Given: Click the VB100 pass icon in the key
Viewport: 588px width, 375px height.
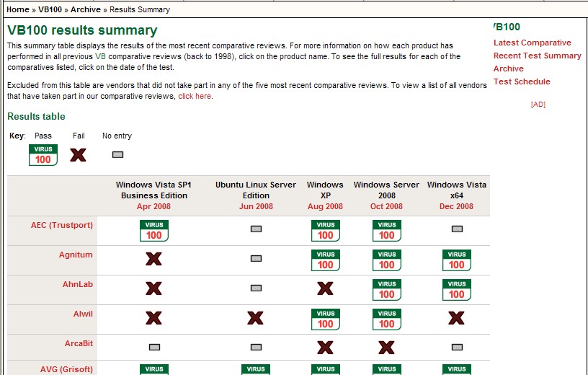Looking at the screenshot, I should (43, 155).
